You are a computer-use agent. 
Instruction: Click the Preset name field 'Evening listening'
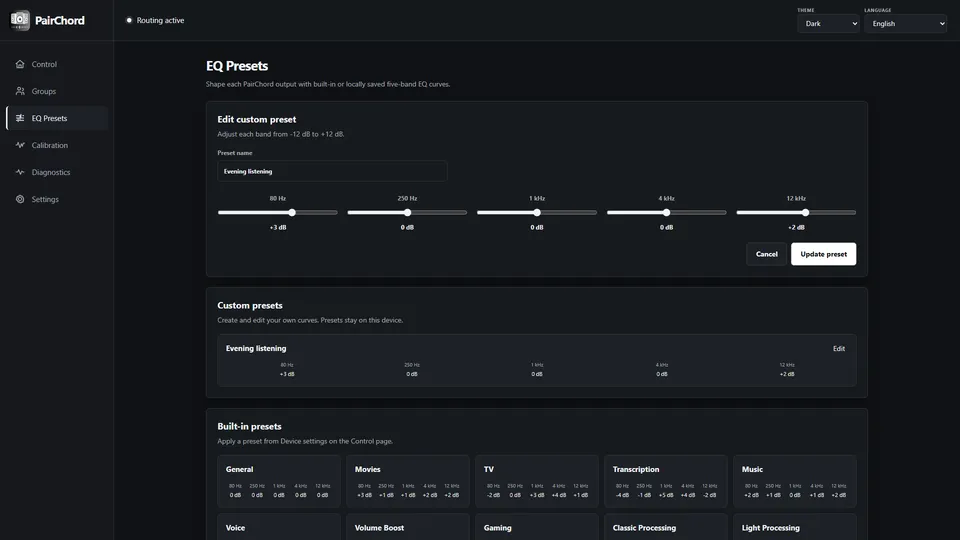[332, 171]
